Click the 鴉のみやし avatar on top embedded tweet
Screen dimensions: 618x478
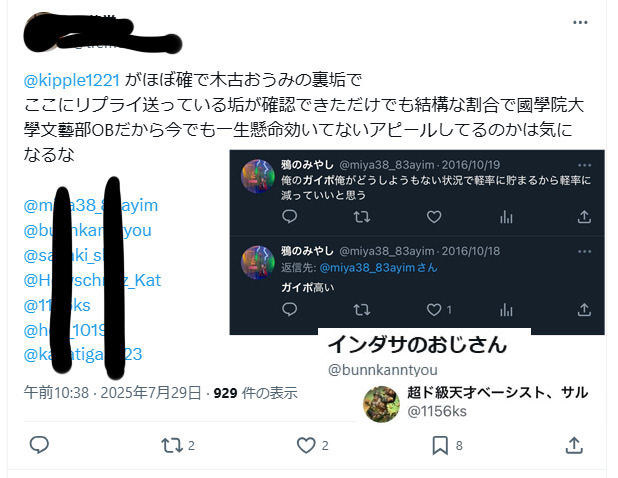258,176
